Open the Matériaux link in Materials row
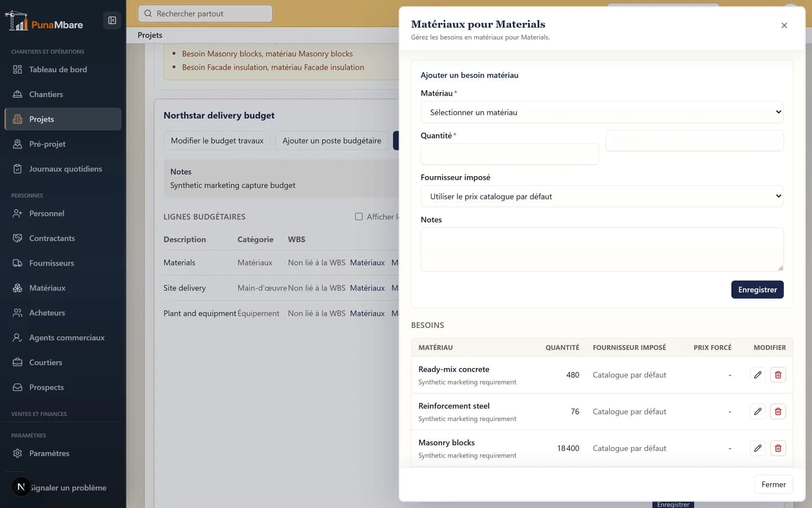The width and height of the screenshot is (812, 508). pos(367,262)
